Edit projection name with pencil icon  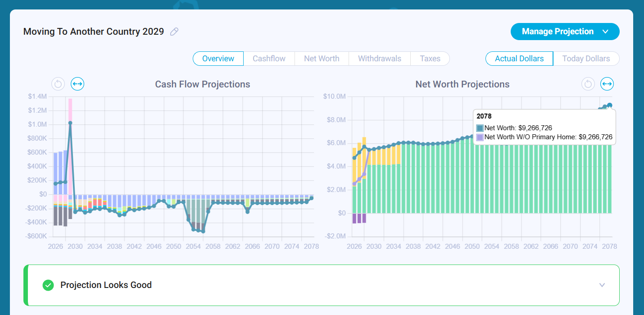tap(174, 32)
